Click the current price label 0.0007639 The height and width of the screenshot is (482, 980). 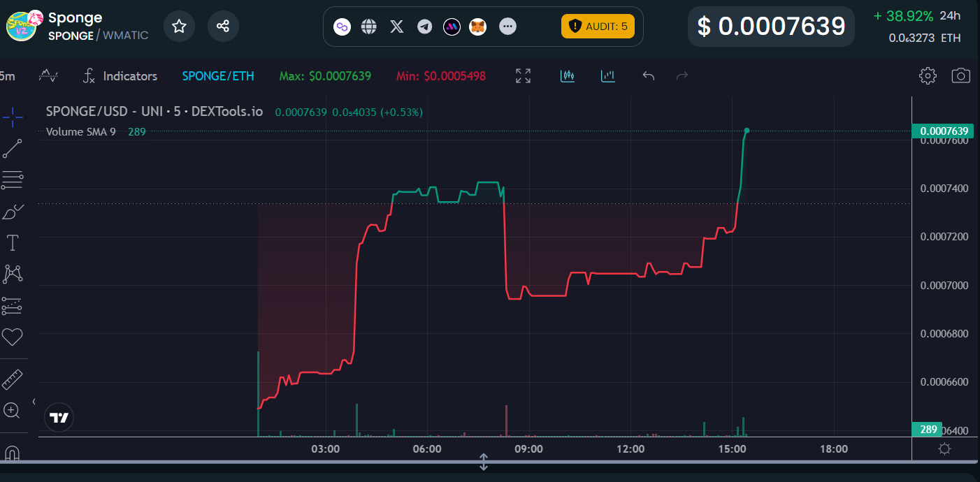[943, 131]
